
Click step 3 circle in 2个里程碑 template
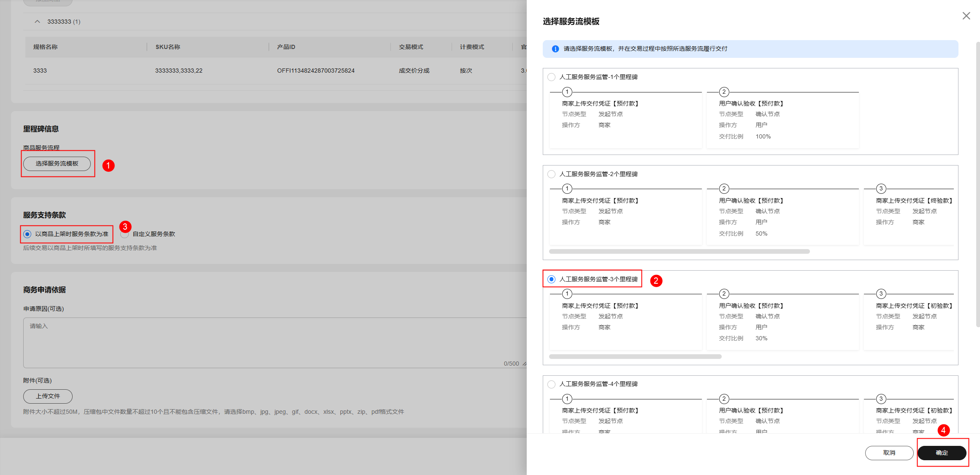tap(881, 189)
